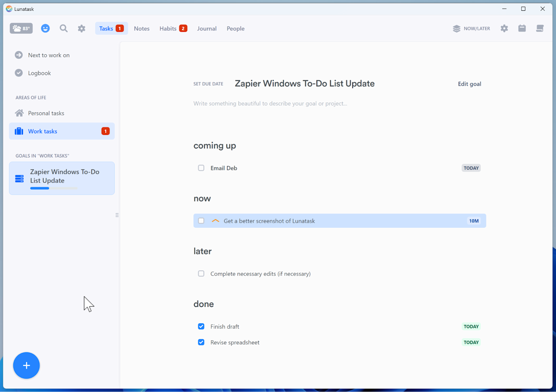Screen dimensions: 556x392
Task: Click the Lunatask app logo in title bar
Action: 9,9
